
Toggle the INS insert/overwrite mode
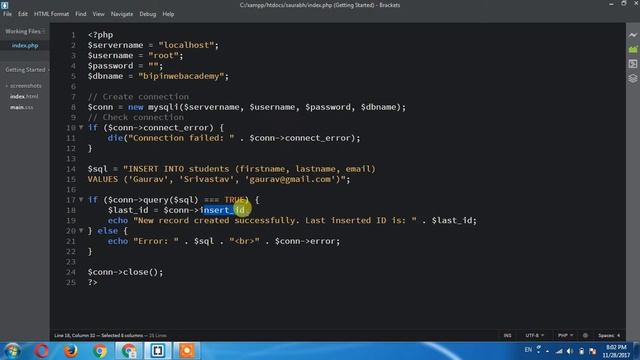[507, 336]
